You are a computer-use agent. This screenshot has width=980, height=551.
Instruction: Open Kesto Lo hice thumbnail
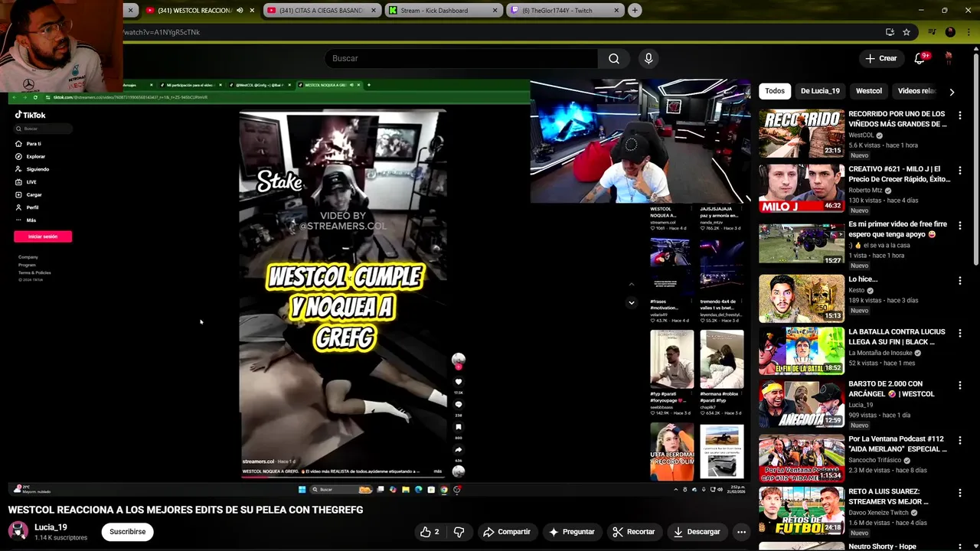802,298
